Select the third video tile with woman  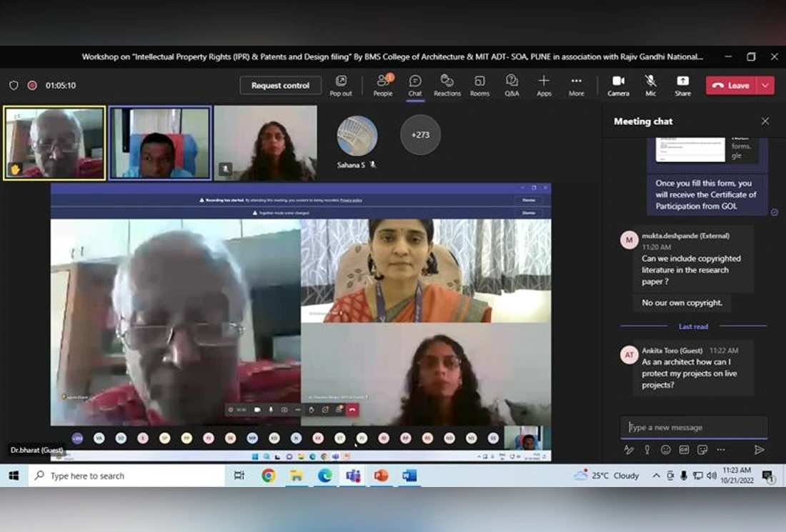click(266, 143)
